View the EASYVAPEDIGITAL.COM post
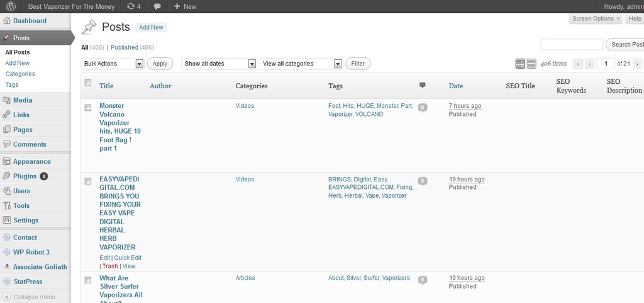The image size is (644, 303). tap(128, 266)
